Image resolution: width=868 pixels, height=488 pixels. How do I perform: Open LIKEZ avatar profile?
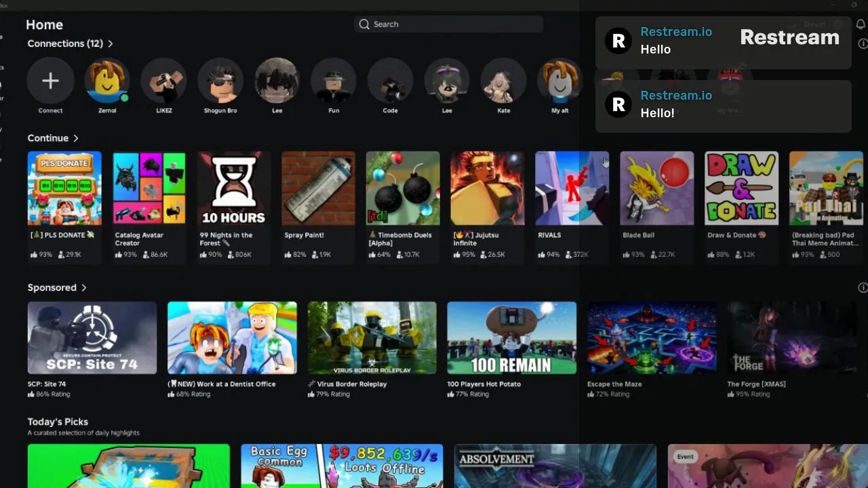(x=163, y=81)
